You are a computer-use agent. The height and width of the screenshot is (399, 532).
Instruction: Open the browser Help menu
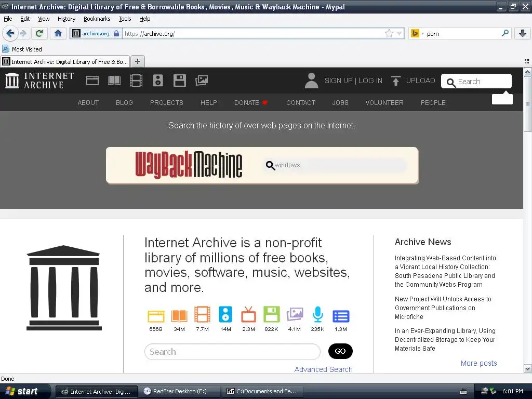click(144, 19)
